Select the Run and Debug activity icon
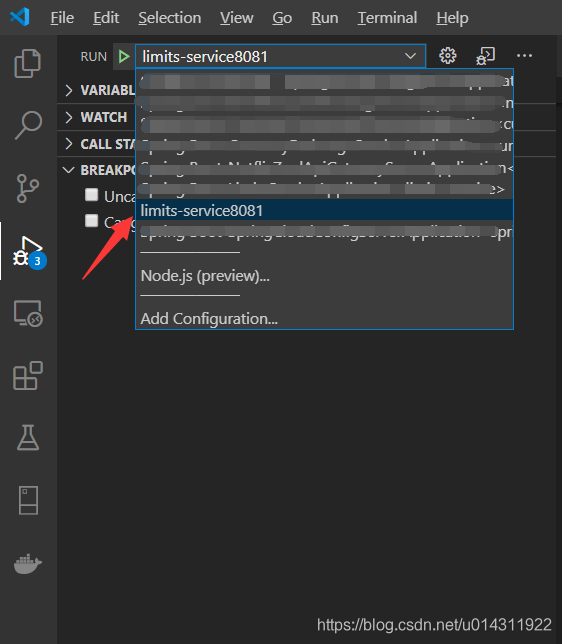This screenshot has width=562, height=644. click(28, 252)
